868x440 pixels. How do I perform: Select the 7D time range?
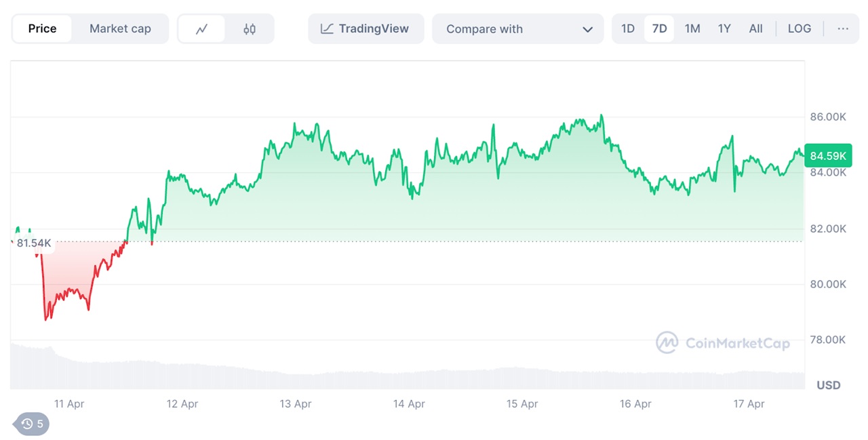pos(659,28)
